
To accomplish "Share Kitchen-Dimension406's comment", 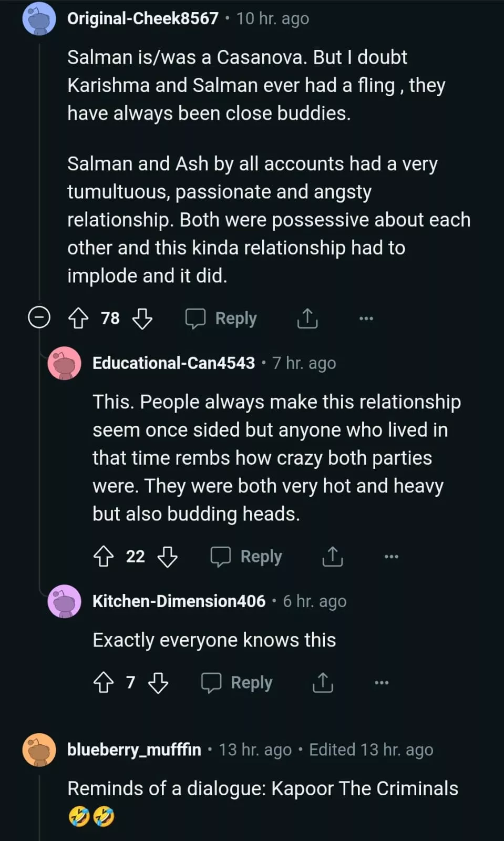I will [323, 683].
